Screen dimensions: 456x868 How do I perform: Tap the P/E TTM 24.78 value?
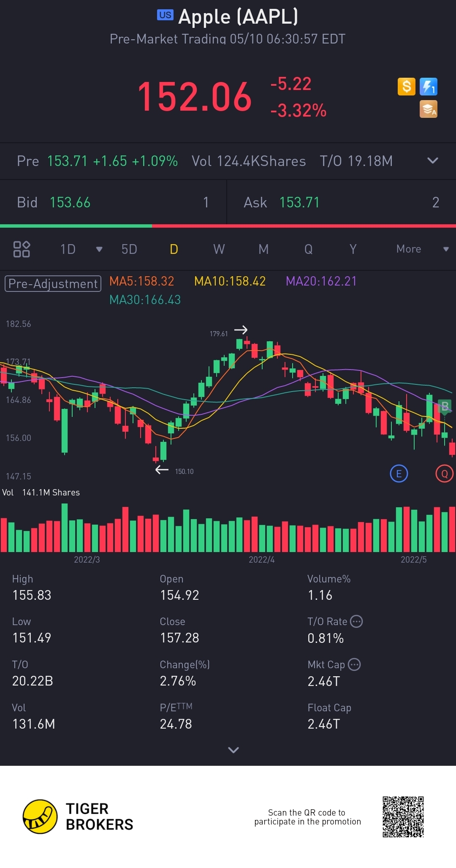point(176,724)
